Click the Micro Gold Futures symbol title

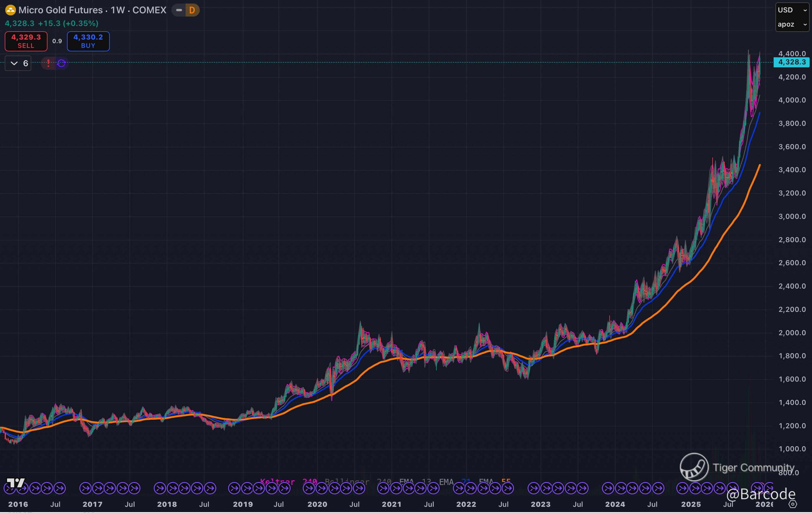pyautogui.click(x=92, y=10)
